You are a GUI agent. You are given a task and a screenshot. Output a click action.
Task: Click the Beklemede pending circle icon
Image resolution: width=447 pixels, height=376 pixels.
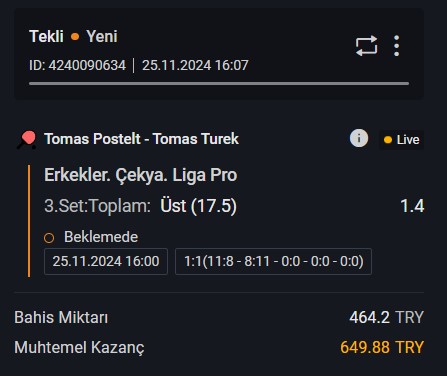click(x=49, y=238)
